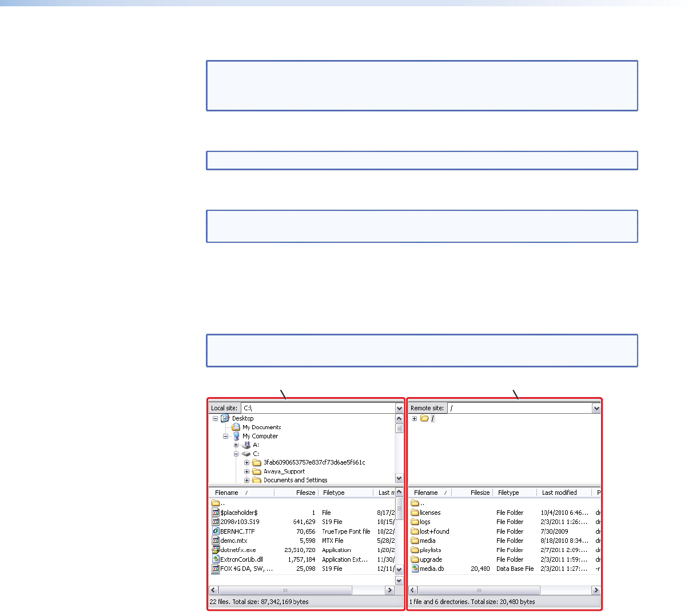Click the remote file list's scroll right arrow

(596, 590)
